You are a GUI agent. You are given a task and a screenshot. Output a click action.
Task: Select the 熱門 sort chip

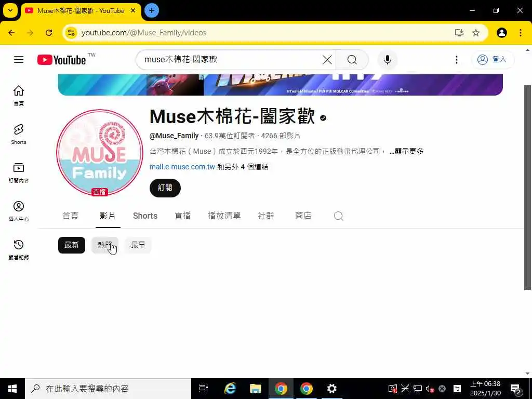105,245
